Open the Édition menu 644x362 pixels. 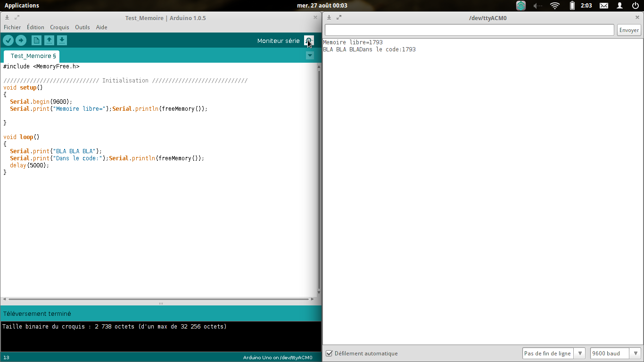coord(35,27)
